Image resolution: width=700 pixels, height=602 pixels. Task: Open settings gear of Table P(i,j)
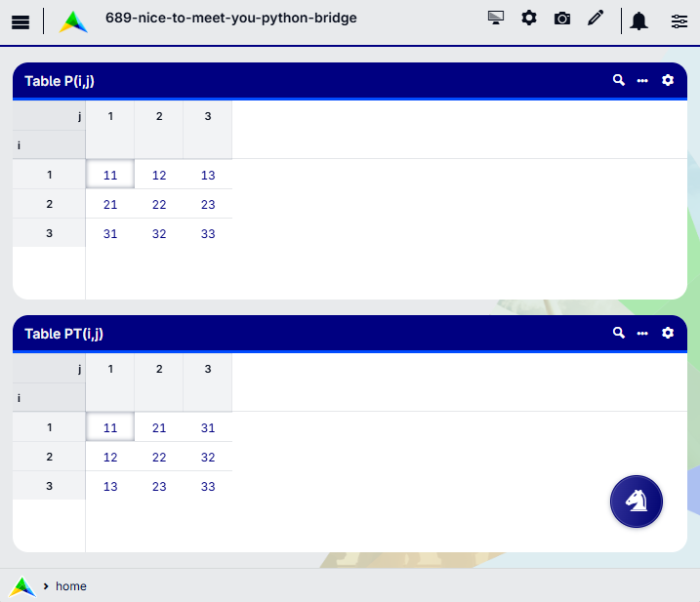coord(668,81)
